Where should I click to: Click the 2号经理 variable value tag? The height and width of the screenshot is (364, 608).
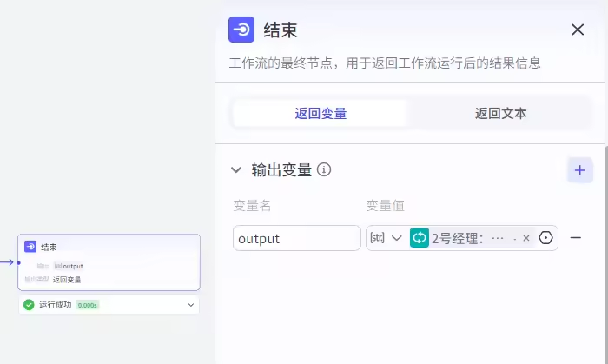(x=469, y=238)
